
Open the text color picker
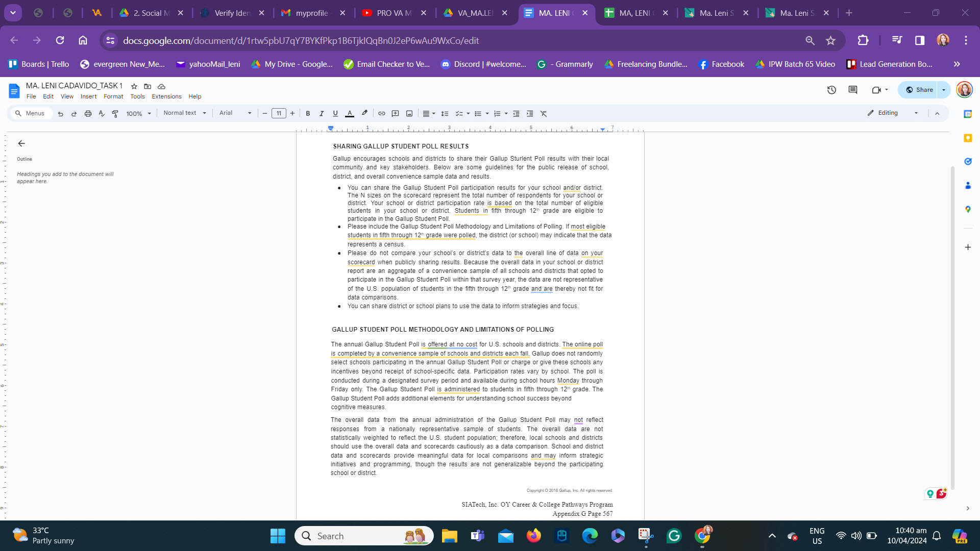350,113
